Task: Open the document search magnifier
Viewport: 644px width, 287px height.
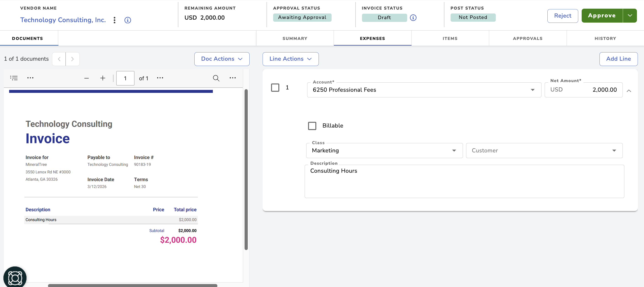Action: tap(216, 78)
